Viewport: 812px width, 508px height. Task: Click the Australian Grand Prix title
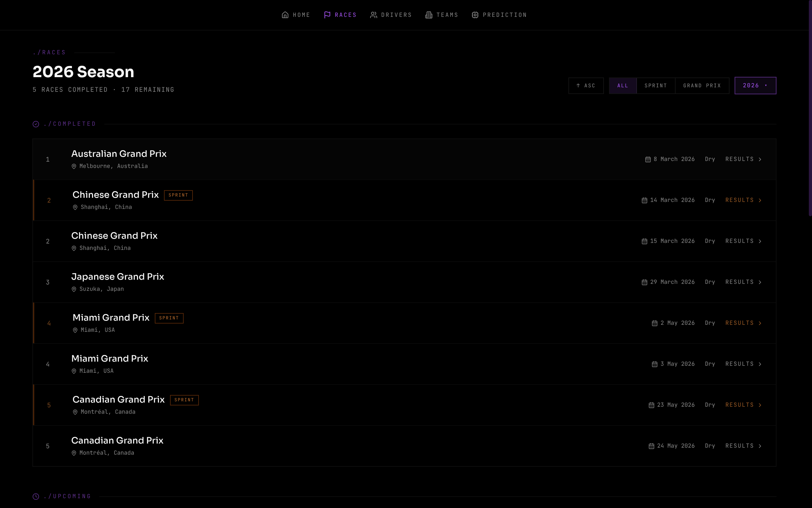coord(119,154)
